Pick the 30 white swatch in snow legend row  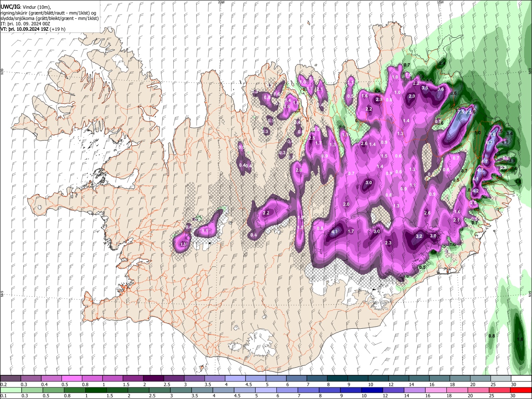521,379
